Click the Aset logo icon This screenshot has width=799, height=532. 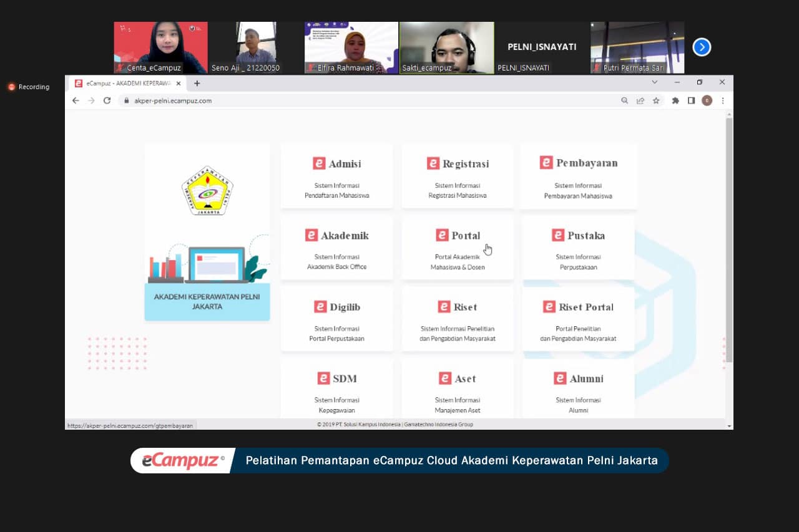(445, 379)
